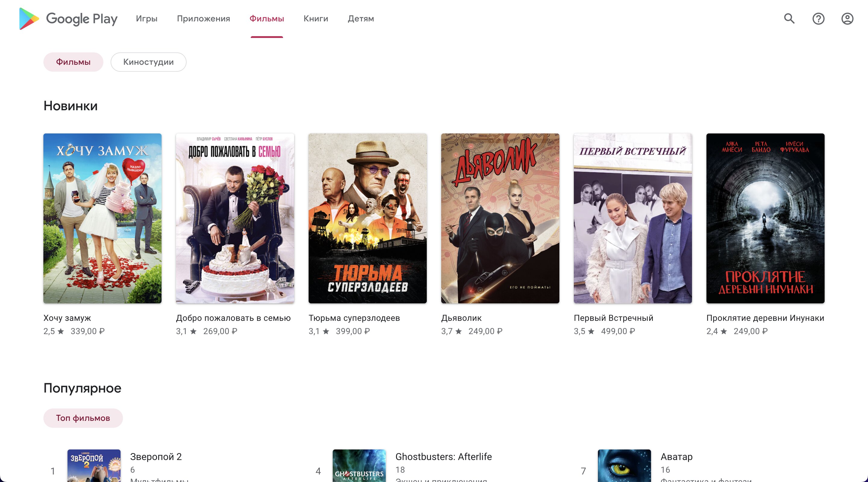The width and height of the screenshot is (868, 482).
Task: Click the 339,00 ₽ price of Хочу замуж
Action: click(88, 331)
